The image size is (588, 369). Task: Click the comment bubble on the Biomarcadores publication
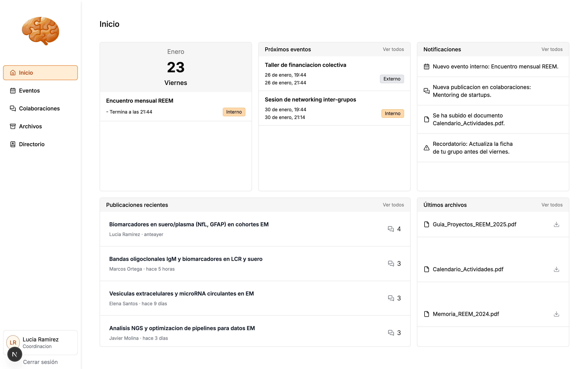click(391, 229)
